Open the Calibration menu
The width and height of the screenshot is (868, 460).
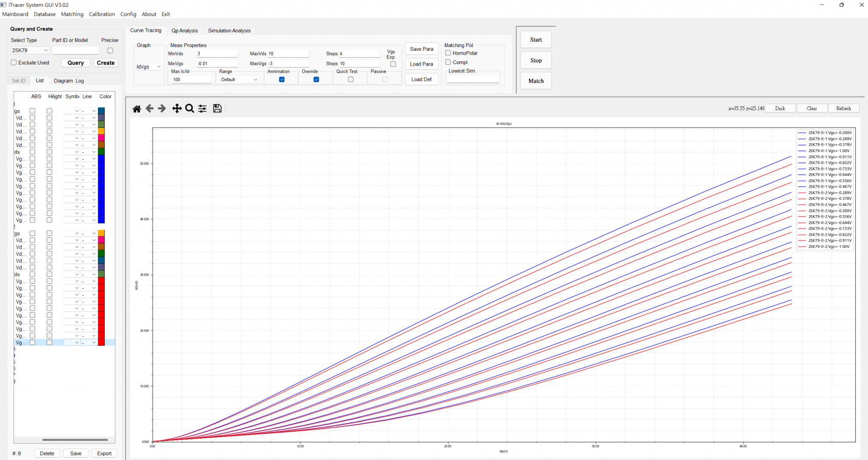(102, 14)
